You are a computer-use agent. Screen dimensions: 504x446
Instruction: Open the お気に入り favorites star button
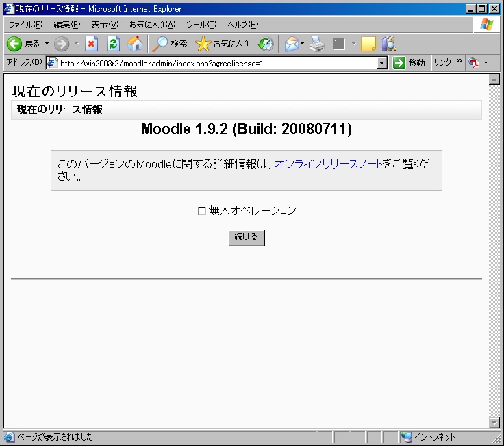pos(222,44)
